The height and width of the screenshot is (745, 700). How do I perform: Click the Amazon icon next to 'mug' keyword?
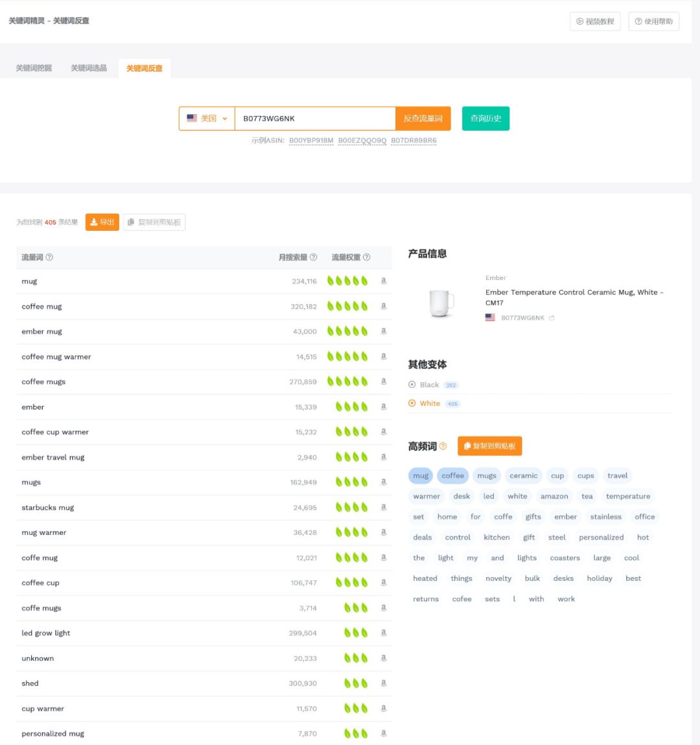383,281
